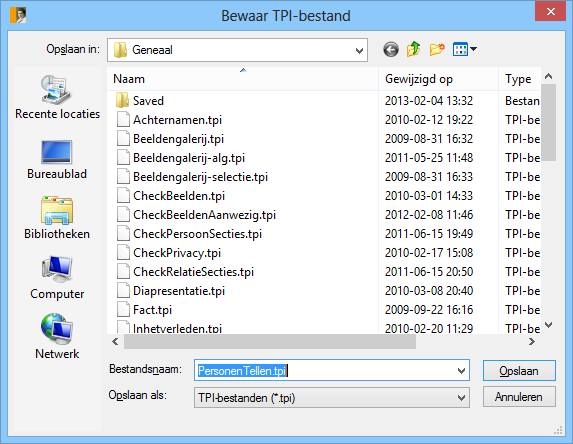Viewport: 573px width, 444px height.
Task: Open Bibliotheken in the sidebar
Action: (57, 218)
